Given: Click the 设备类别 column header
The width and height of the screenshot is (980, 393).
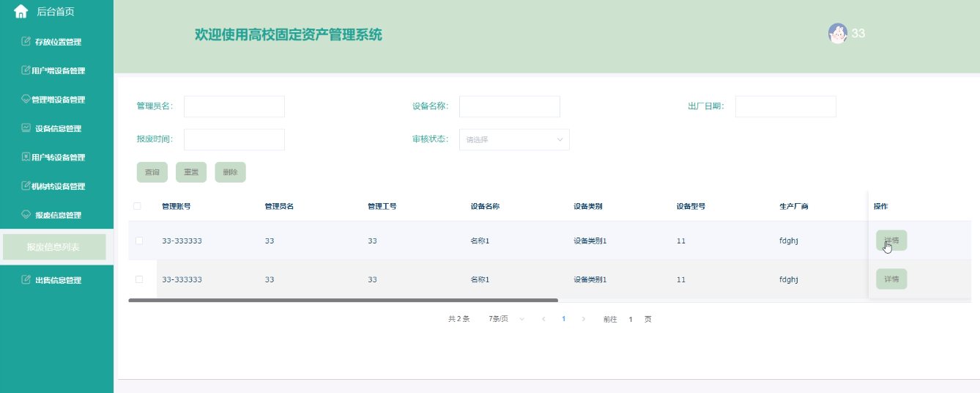Looking at the screenshot, I should point(588,206).
